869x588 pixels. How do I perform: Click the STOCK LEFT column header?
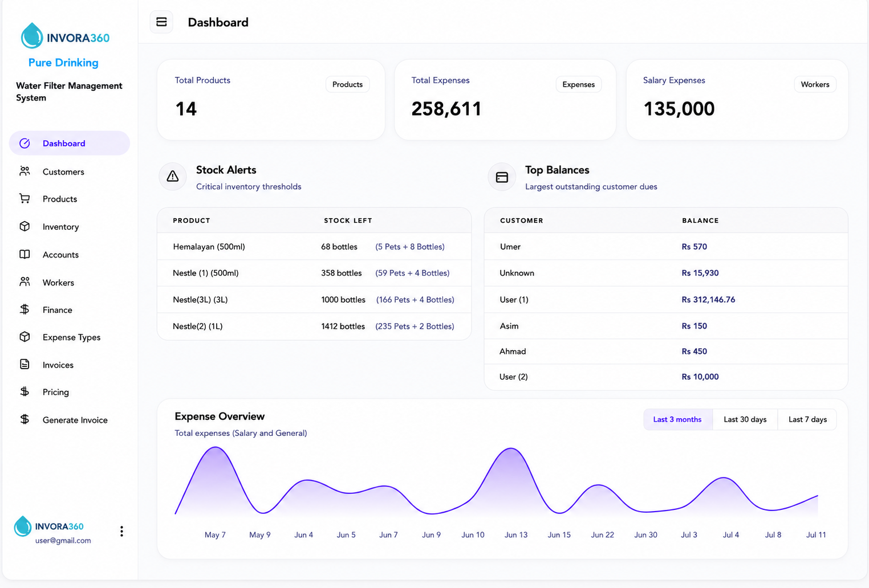(348, 220)
